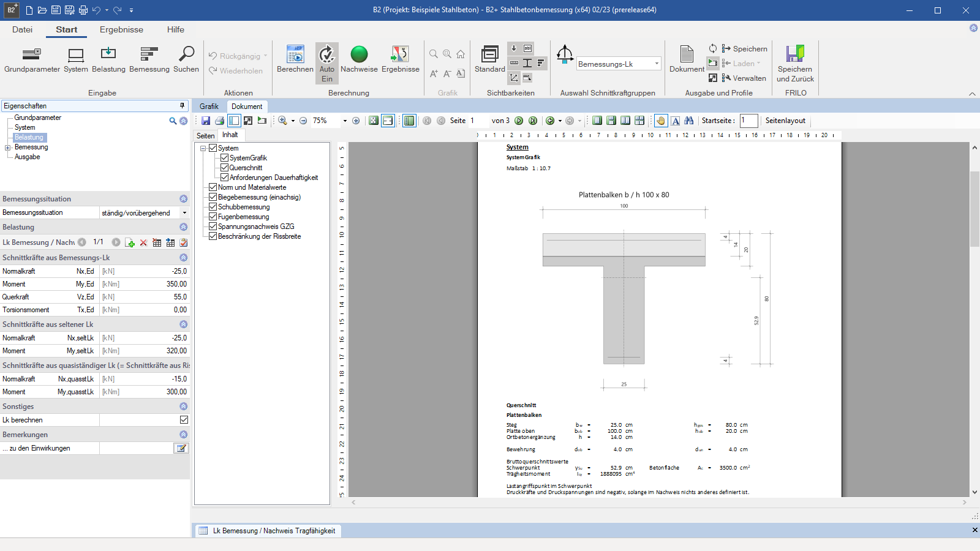Toggle the I-beam section visibility icon
The height and width of the screenshot is (551, 980).
pyautogui.click(x=527, y=63)
